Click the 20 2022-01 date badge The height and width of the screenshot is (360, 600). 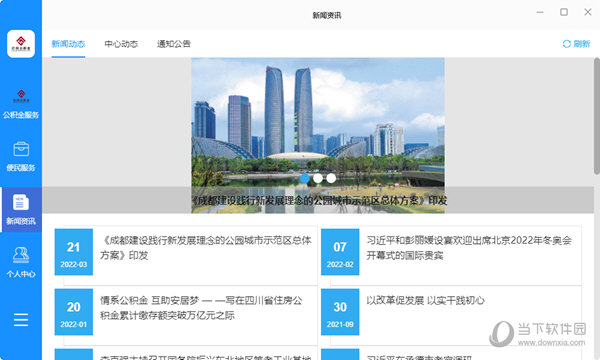[74, 312]
